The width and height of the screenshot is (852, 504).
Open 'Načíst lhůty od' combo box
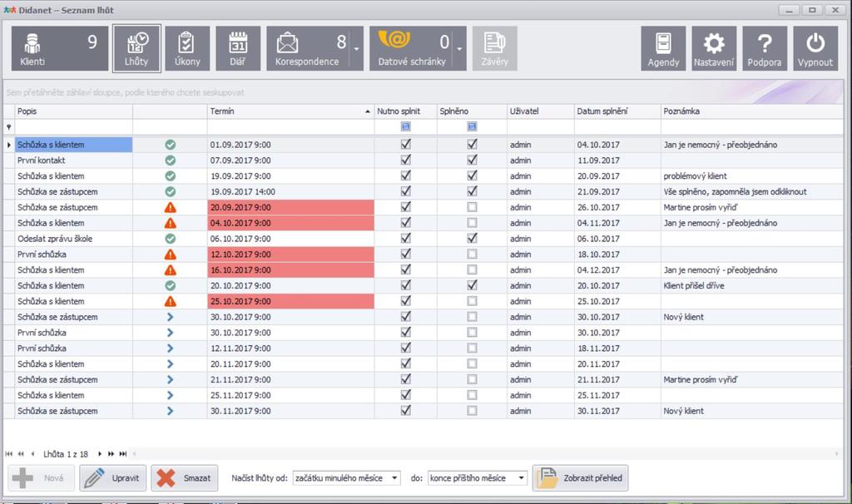point(346,478)
